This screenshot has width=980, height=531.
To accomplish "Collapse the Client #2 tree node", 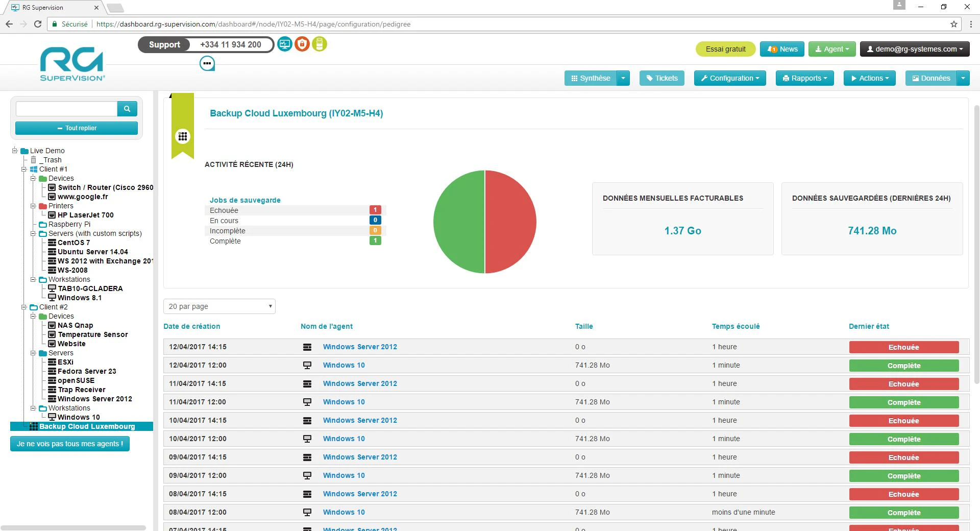I will [24, 307].
